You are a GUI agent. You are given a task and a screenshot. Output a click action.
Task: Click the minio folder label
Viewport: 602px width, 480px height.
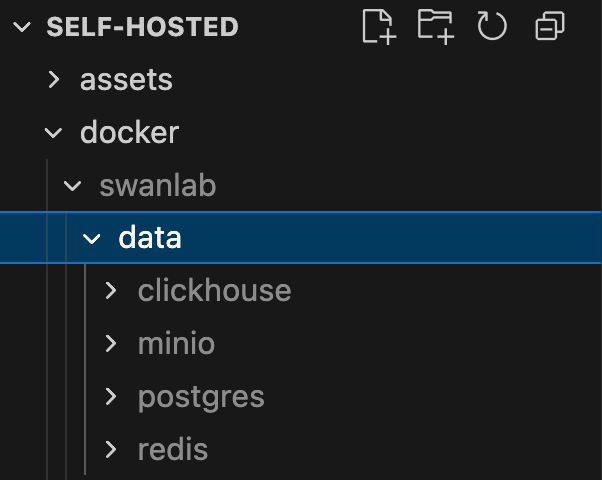point(176,344)
